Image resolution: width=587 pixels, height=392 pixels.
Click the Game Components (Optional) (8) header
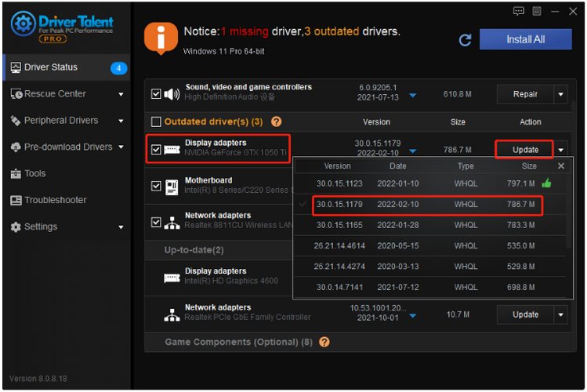click(x=239, y=342)
